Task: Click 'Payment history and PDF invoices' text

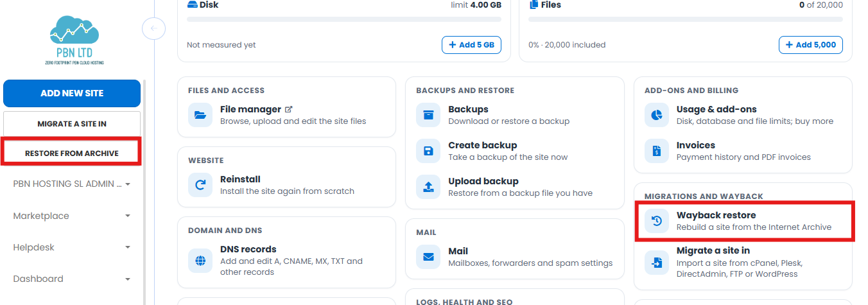Action: pos(743,157)
